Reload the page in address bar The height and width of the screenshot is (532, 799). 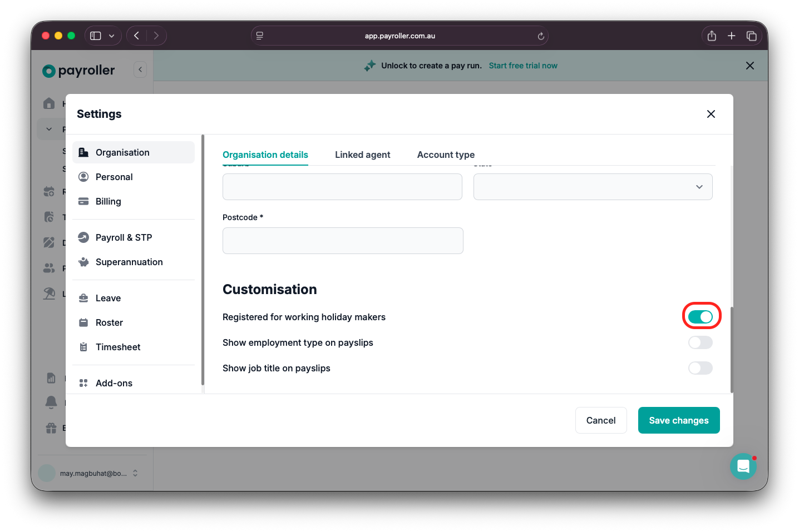541,36
